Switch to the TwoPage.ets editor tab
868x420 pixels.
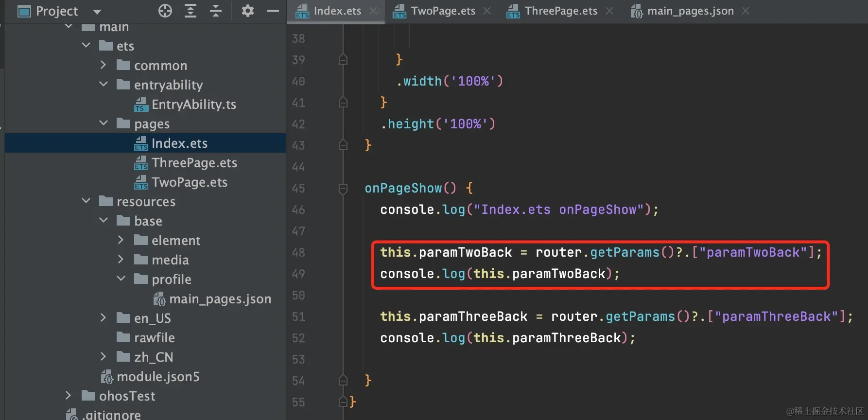click(x=443, y=11)
